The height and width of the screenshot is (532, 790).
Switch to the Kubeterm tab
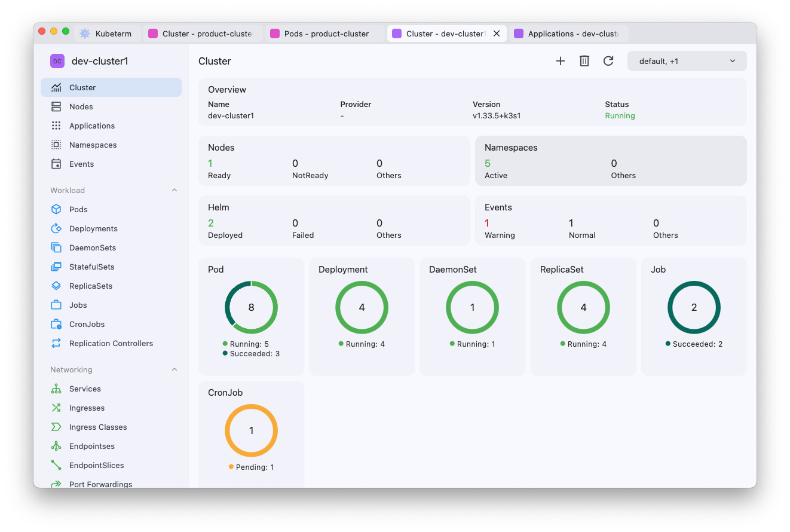click(108, 33)
